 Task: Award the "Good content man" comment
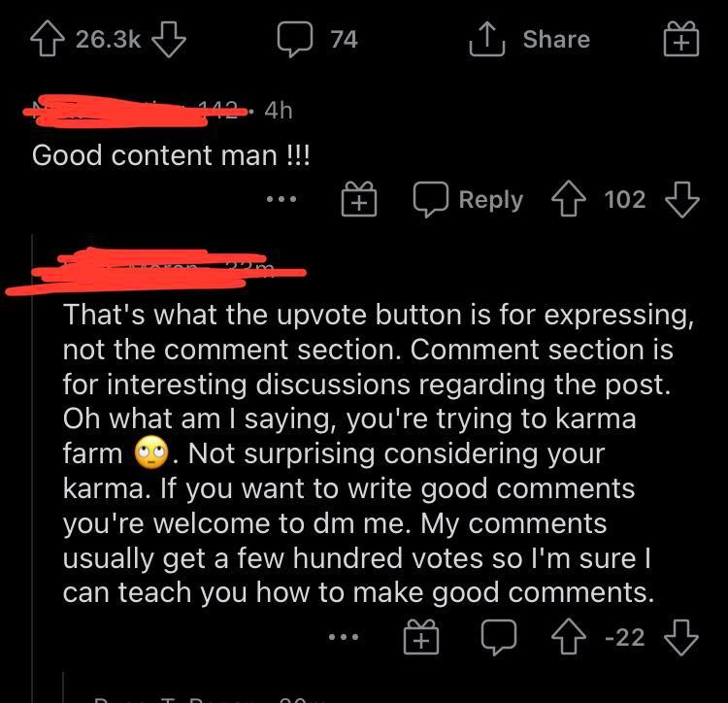tap(358, 201)
